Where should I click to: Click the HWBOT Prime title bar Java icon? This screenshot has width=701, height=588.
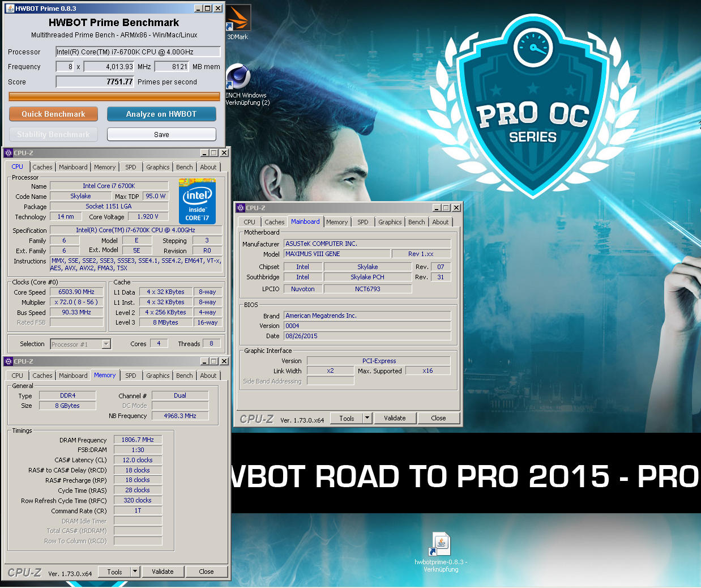10,8
